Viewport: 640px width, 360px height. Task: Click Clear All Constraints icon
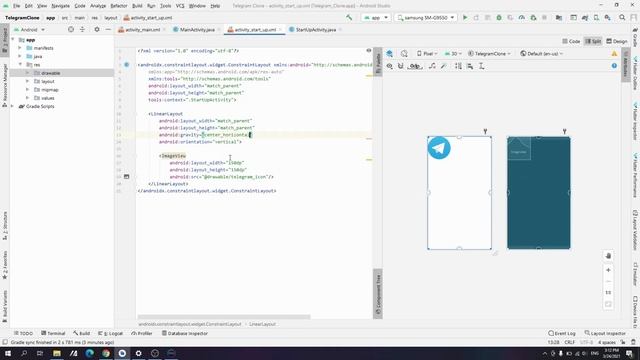[432, 66]
